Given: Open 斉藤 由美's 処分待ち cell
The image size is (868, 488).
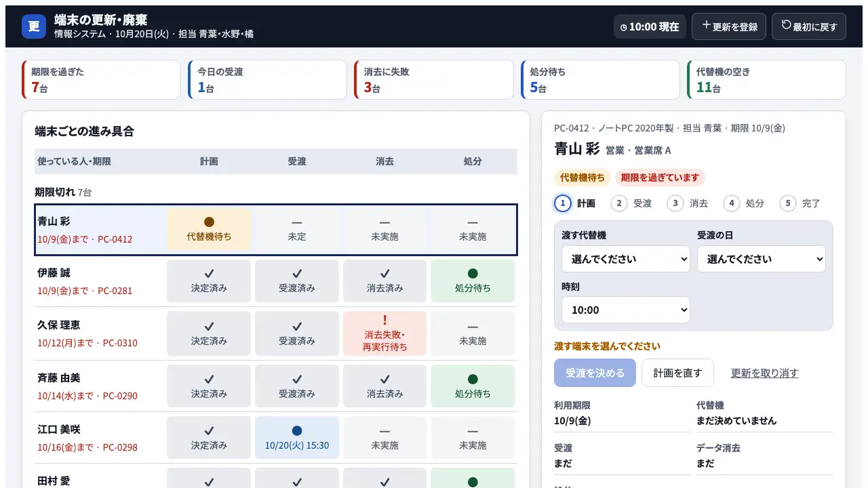Looking at the screenshot, I should [x=473, y=386].
